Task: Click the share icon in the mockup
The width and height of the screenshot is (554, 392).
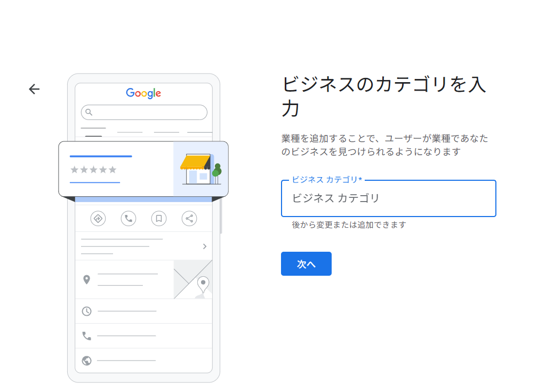Action: (189, 219)
